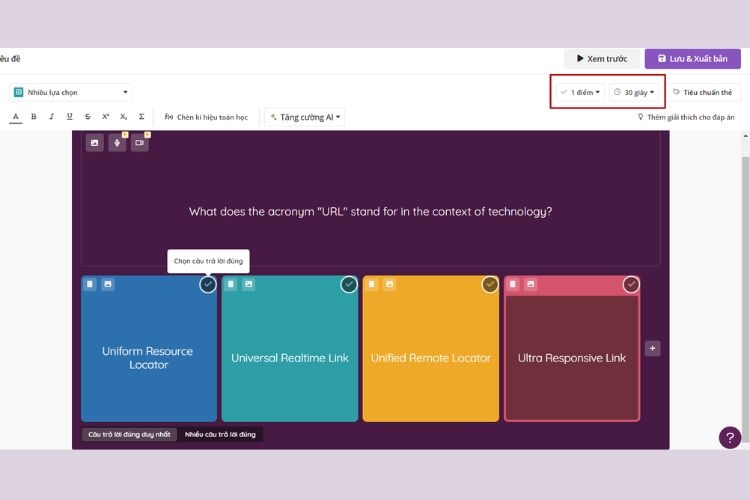Image resolution: width=750 pixels, height=500 pixels.
Task: Apply subscript formatting
Action: [x=123, y=117]
